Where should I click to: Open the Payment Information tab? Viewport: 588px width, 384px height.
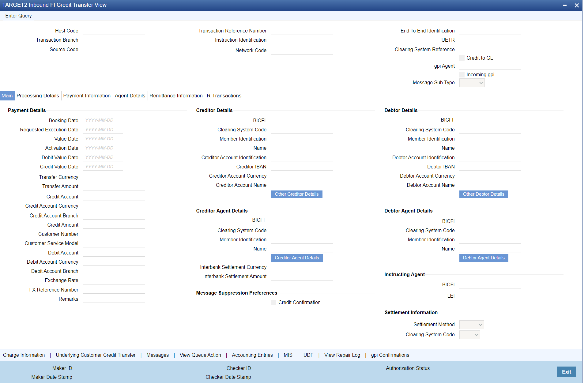point(87,96)
